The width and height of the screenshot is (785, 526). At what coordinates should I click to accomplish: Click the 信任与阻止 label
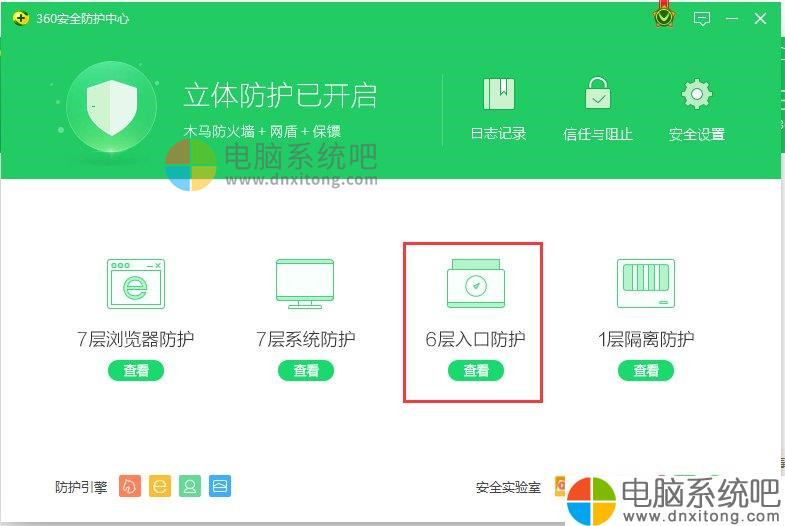598,134
